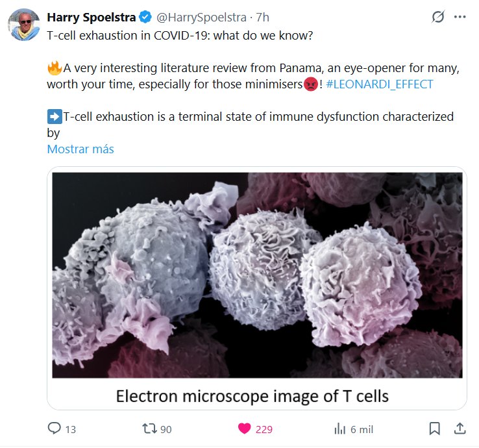The width and height of the screenshot is (479, 448).
Task: Click the Grok slashed-circle icon
Action: (x=437, y=18)
